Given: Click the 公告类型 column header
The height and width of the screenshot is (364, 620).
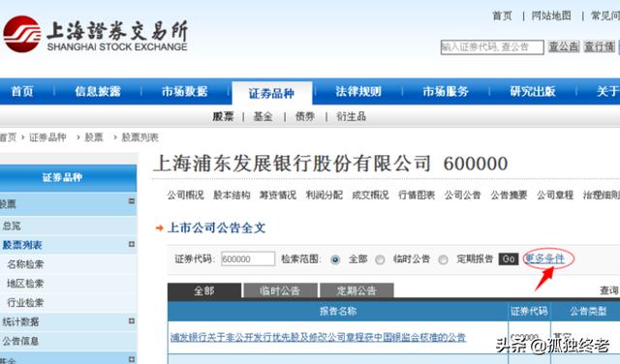Looking at the screenshot, I should [x=588, y=312].
